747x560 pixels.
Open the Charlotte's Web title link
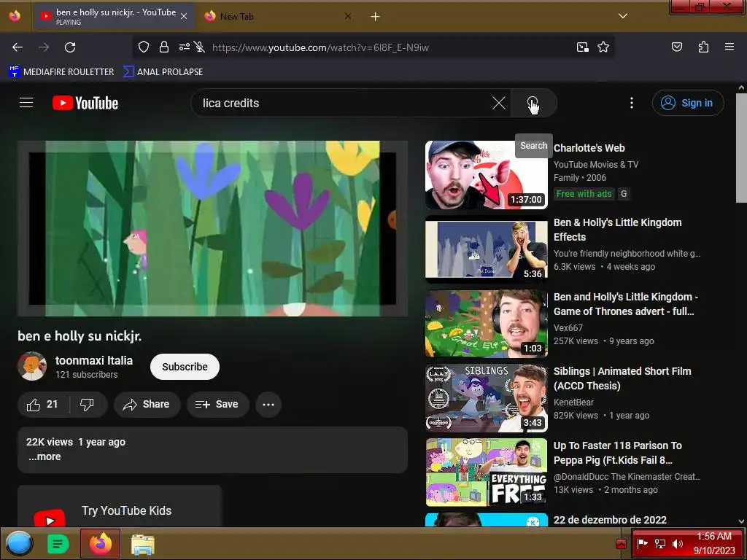pyautogui.click(x=589, y=148)
